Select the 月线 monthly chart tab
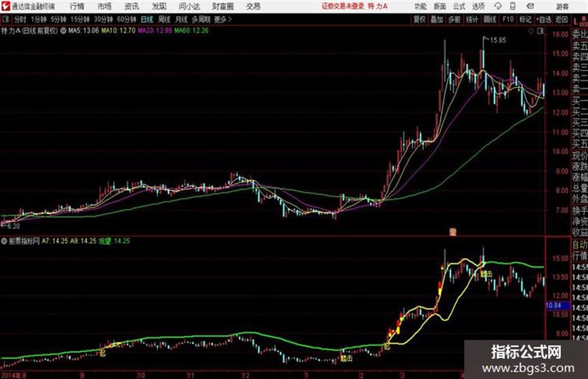 tap(182, 19)
